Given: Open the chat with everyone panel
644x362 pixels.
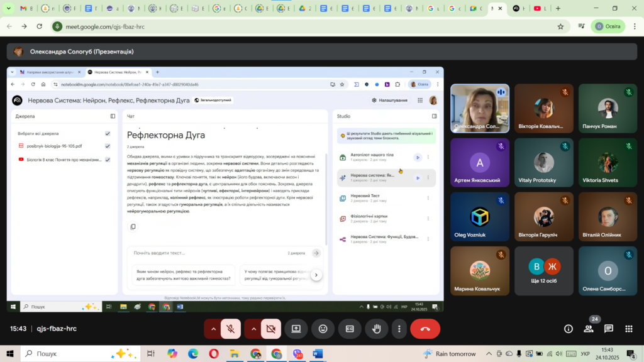Looking at the screenshot, I should point(608,329).
